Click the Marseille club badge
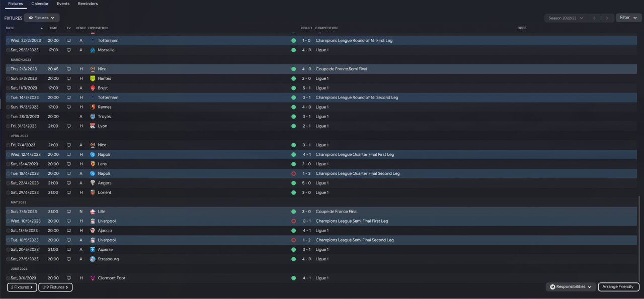Viewport: 644px width, 299px height. 93,50
